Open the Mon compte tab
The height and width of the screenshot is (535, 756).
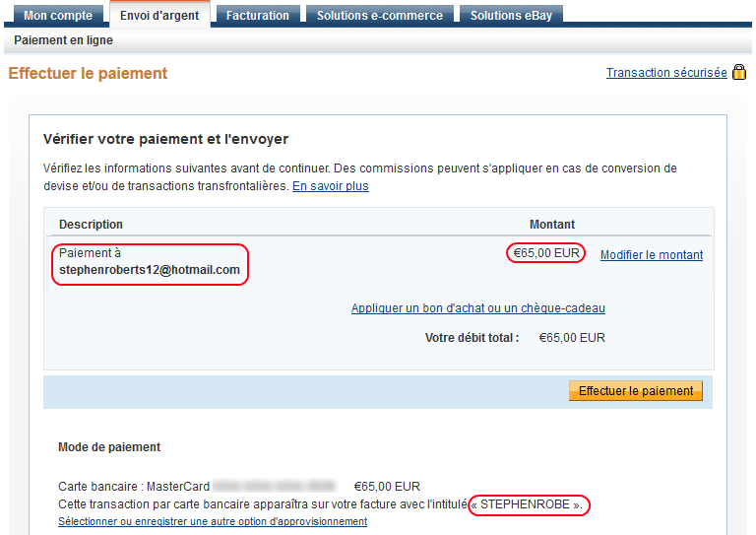click(x=58, y=16)
